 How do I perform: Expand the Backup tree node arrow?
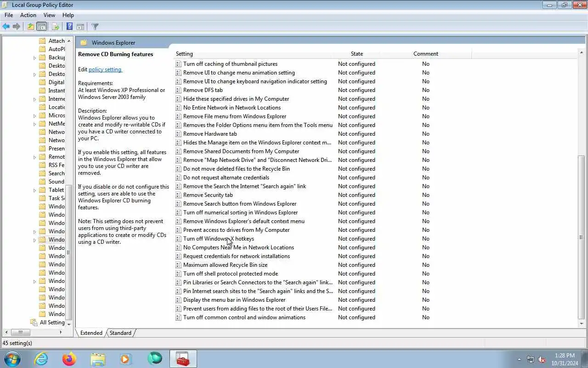click(x=35, y=57)
